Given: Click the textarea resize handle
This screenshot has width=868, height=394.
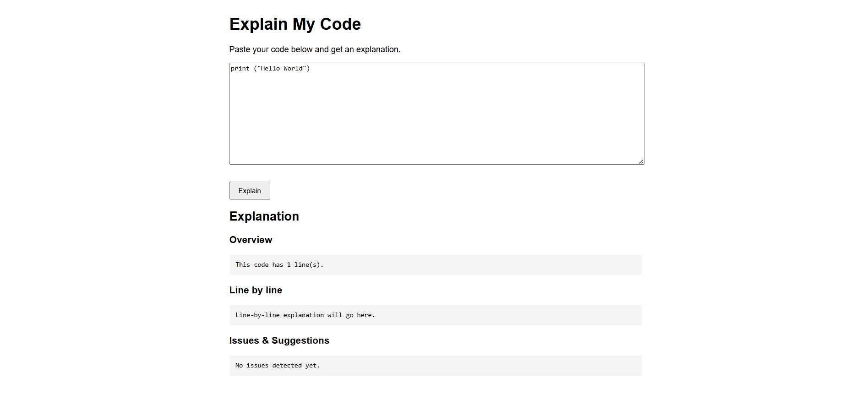Looking at the screenshot, I should point(641,162).
